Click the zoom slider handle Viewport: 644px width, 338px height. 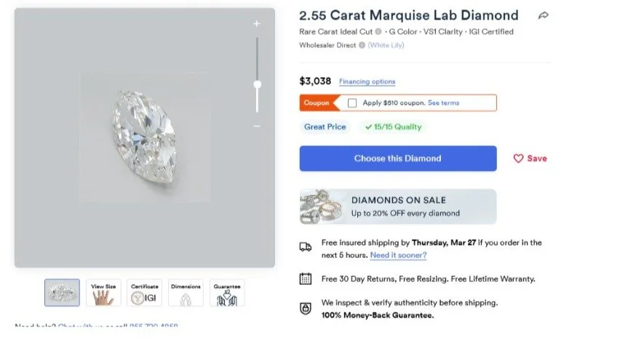(257, 84)
